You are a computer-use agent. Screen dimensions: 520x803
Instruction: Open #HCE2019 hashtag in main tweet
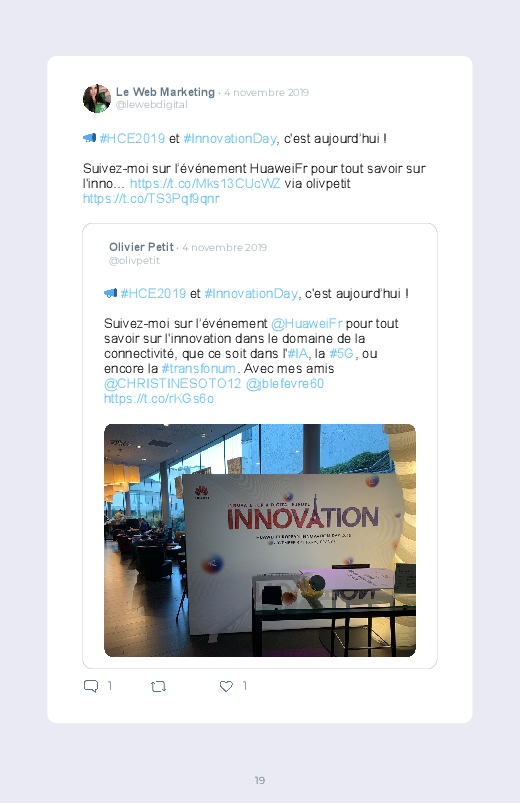point(132,138)
